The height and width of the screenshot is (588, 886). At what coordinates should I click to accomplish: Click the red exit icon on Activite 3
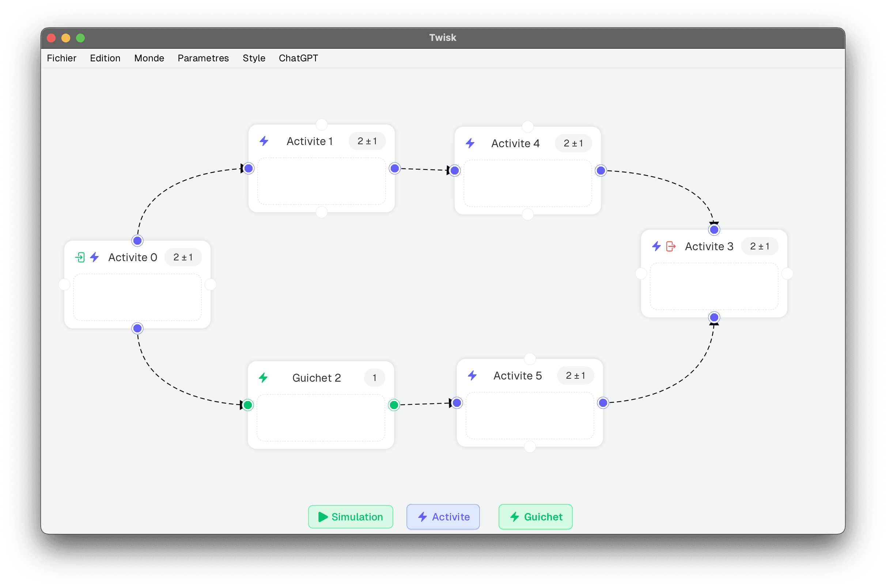671,247
